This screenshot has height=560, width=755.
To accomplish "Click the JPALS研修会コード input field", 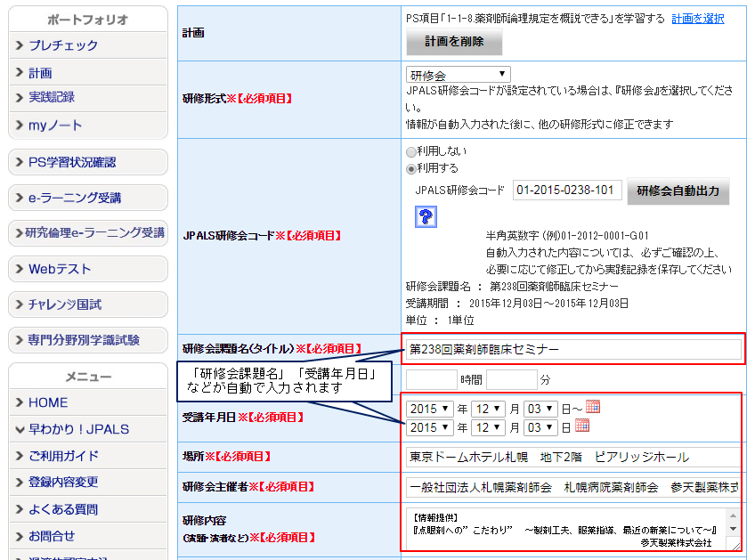I will click(x=567, y=190).
